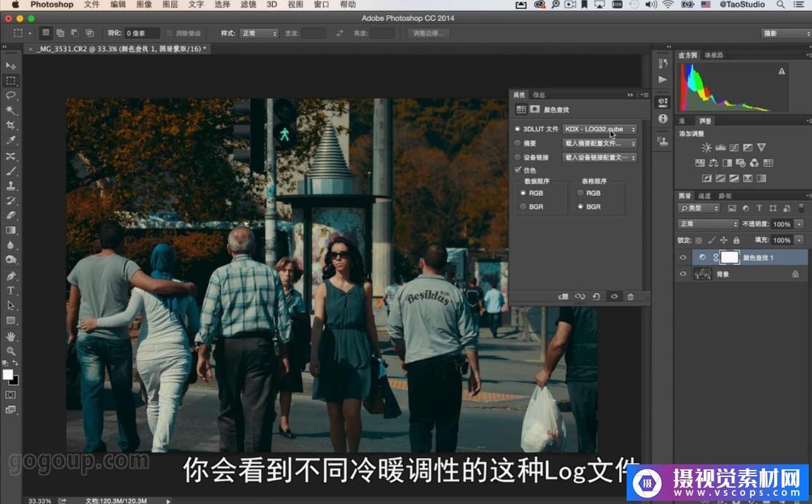This screenshot has height=504, width=812.
Task: Select the Pen tool
Action: coord(11,276)
